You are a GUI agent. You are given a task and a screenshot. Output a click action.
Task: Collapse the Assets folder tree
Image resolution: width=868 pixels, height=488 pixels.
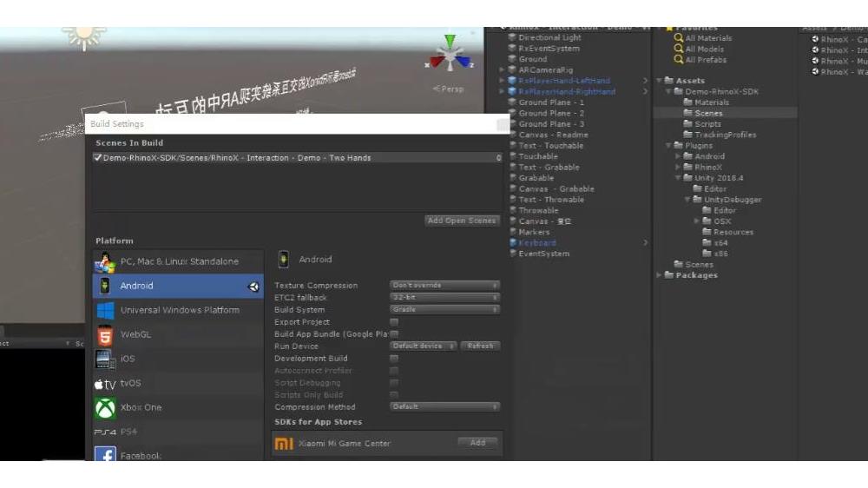pos(659,81)
